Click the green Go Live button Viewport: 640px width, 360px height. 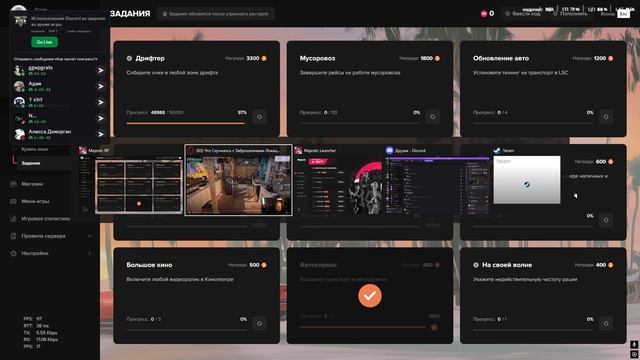tap(44, 42)
